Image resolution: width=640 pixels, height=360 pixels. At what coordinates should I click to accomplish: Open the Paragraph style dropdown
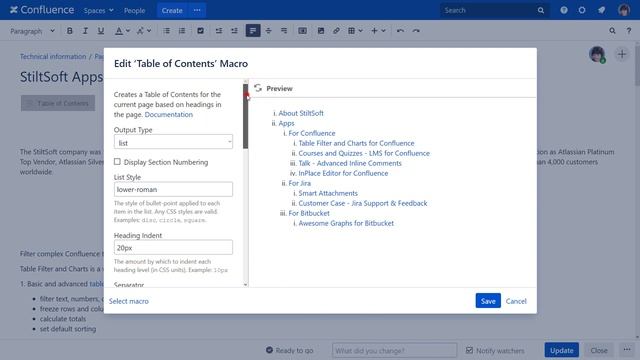click(32, 31)
